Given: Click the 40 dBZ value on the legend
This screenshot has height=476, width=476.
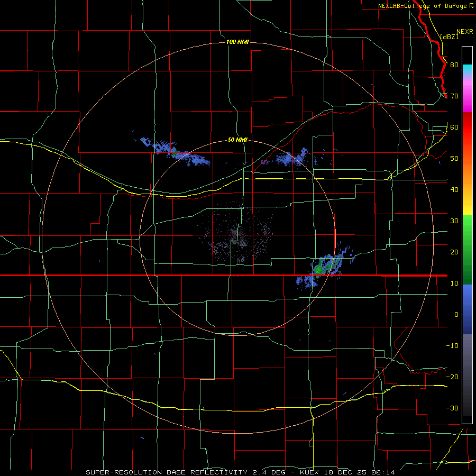Looking at the screenshot, I should tap(454, 190).
